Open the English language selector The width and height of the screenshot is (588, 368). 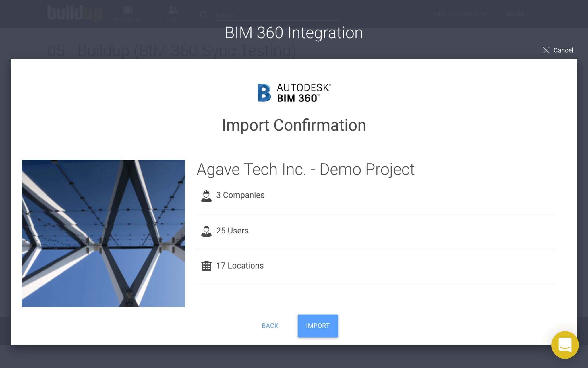tap(517, 14)
